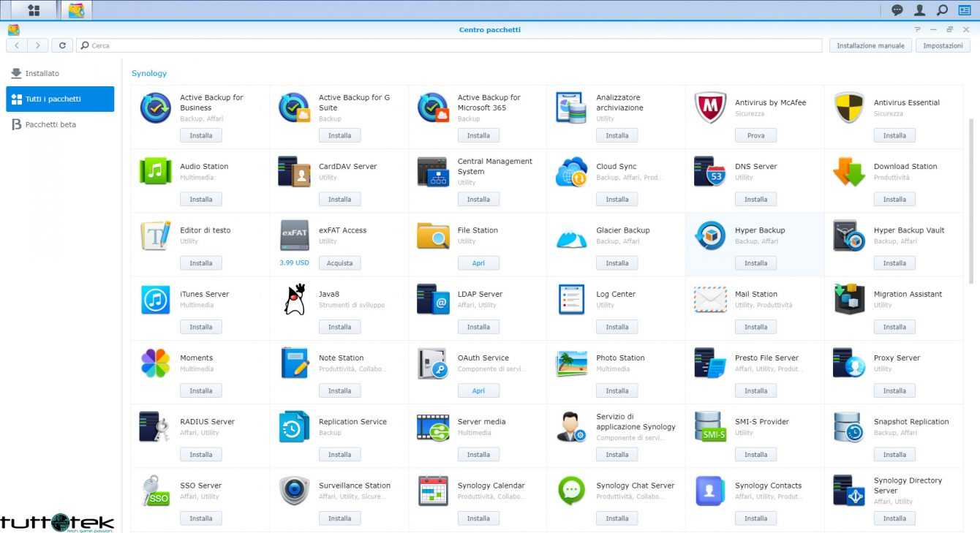Click the vertical scrollbar of package list

971,200
